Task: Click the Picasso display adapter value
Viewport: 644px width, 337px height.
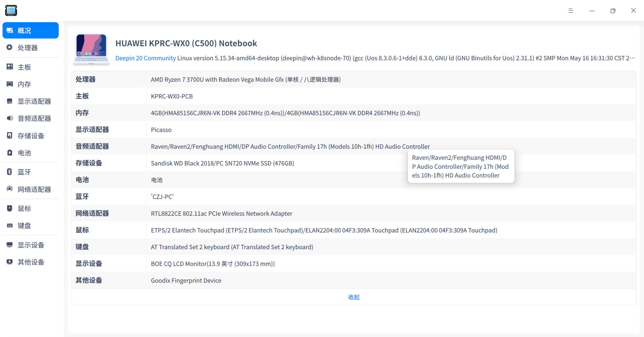Action: pyautogui.click(x=161, y=130)
